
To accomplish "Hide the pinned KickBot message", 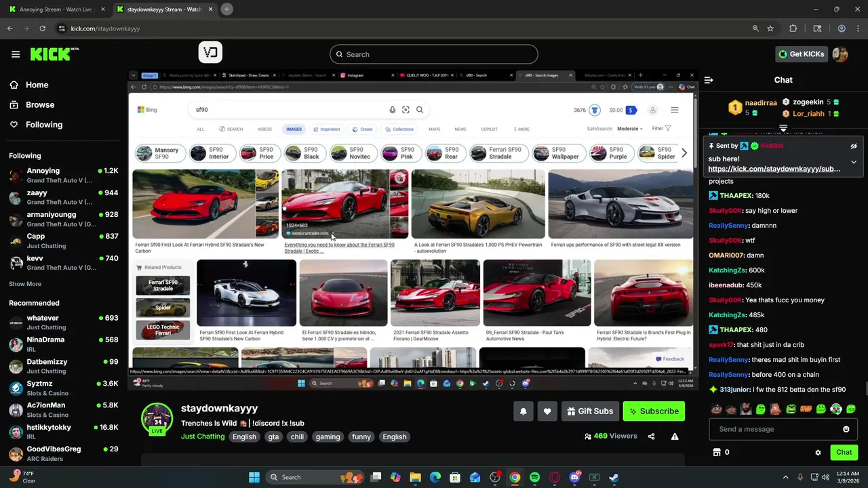I will [854, 146].
